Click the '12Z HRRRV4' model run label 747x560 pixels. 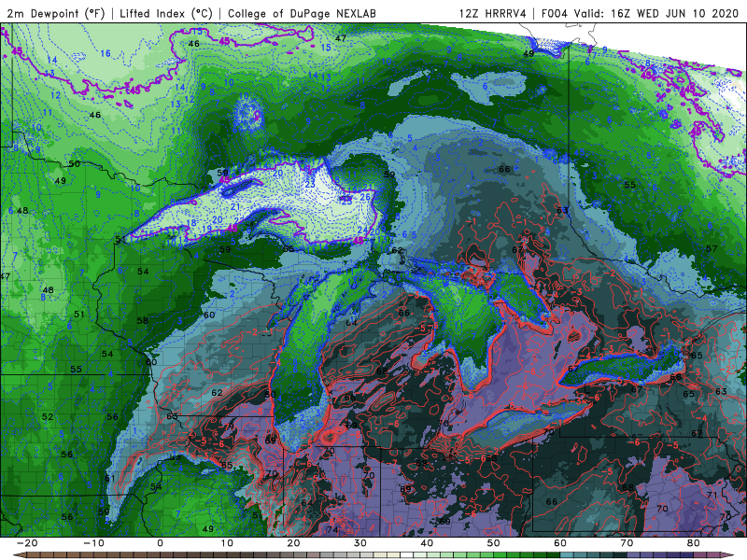493,13
